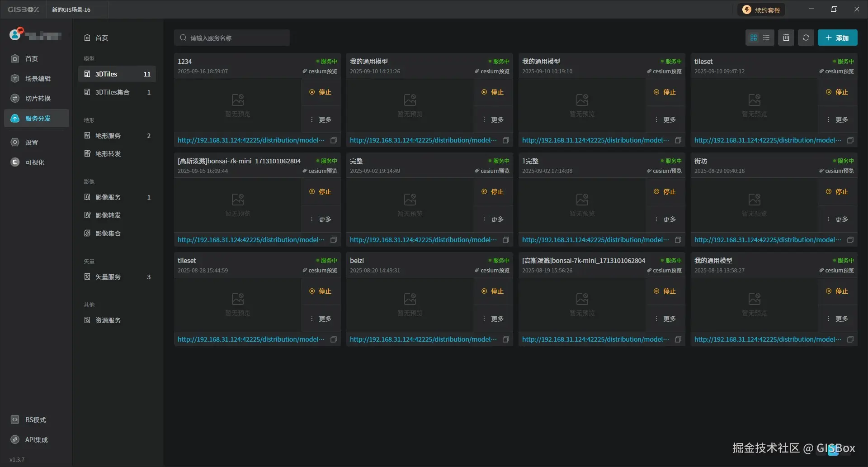Open the user avatar profile

point(15,34)
